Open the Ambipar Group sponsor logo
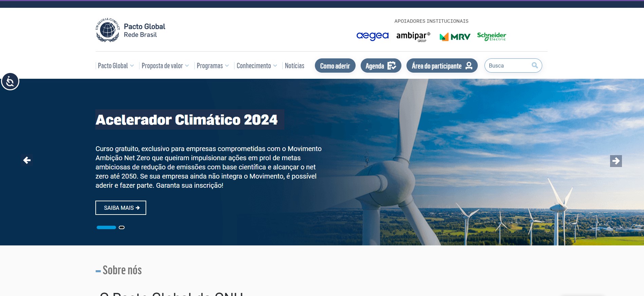644x296 pixels. click(x=413, y=36)
